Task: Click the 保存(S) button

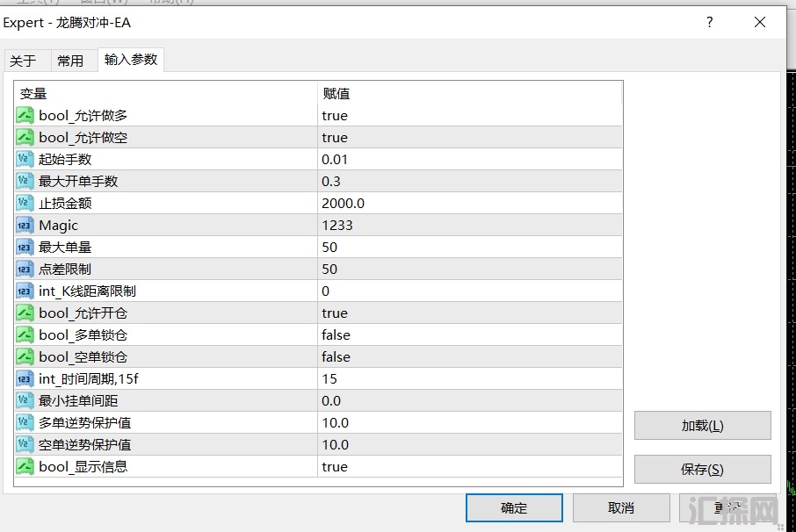Action: [702, 469]
